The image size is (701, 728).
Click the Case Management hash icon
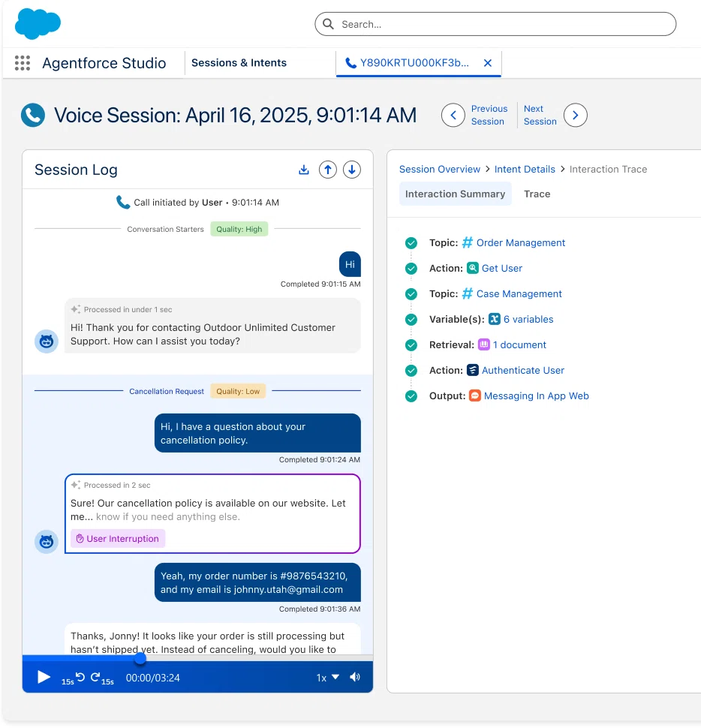tap(468, 293)
